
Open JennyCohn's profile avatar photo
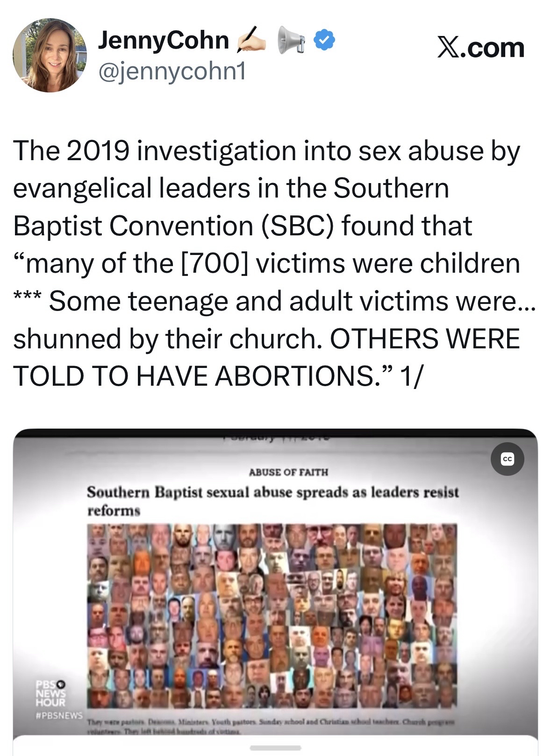coord(50,55)
